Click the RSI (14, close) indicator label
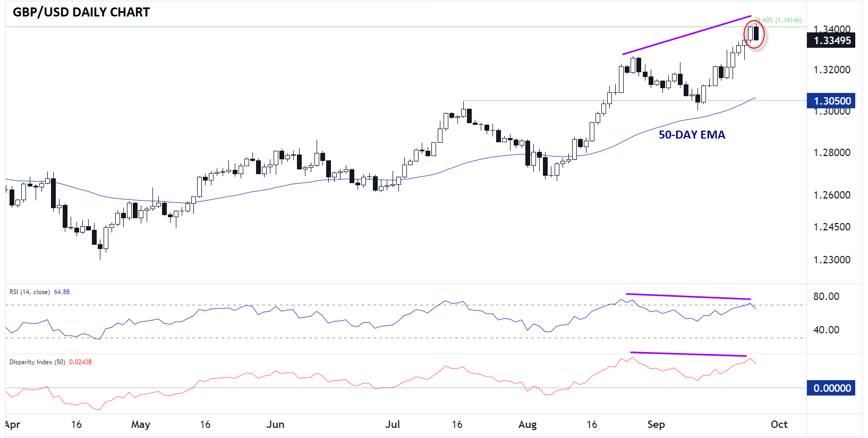The image size is (868, 438). pyautogui.click(x=30, y=292)
